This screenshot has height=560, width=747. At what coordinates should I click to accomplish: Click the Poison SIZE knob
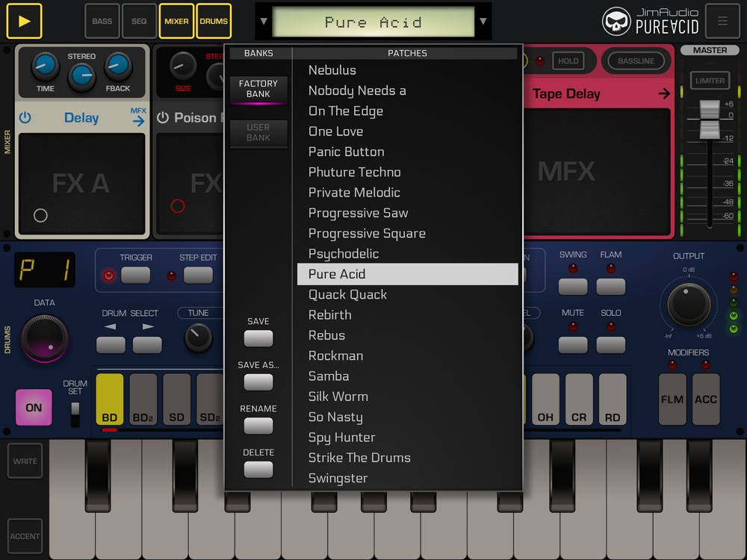(183, 66)
